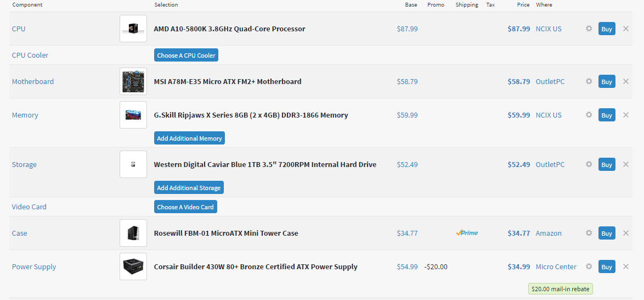Open the Storage component link
This screenshot has height=300, width=644.
coord(24,165)
